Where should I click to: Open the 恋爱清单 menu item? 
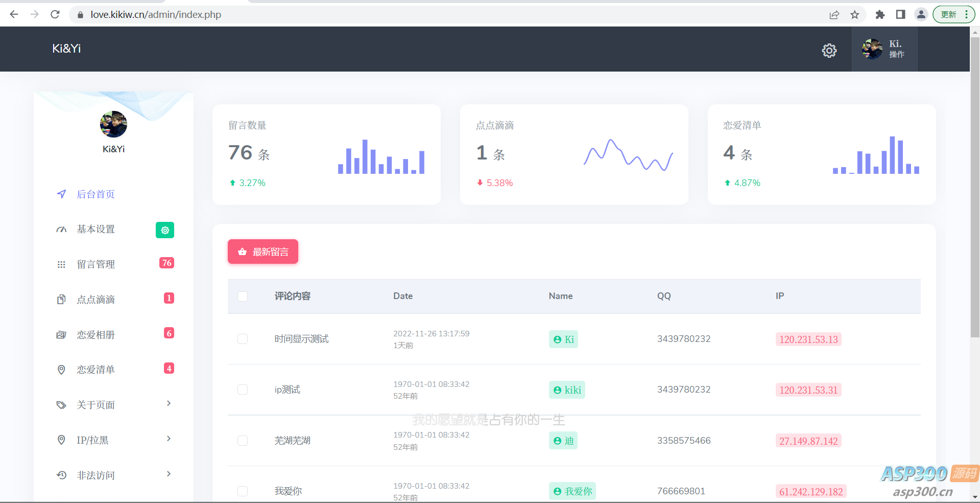(95, 370)
